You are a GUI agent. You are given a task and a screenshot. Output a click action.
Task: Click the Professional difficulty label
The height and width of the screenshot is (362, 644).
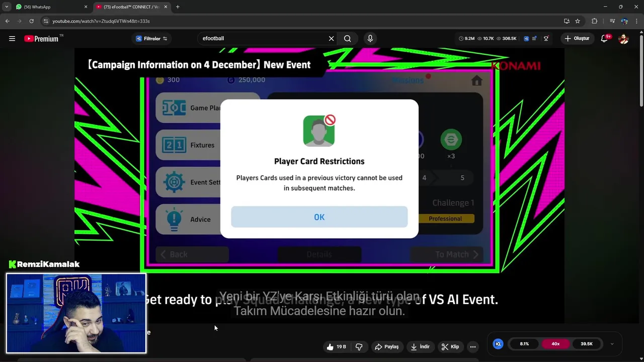click(445, 219)
